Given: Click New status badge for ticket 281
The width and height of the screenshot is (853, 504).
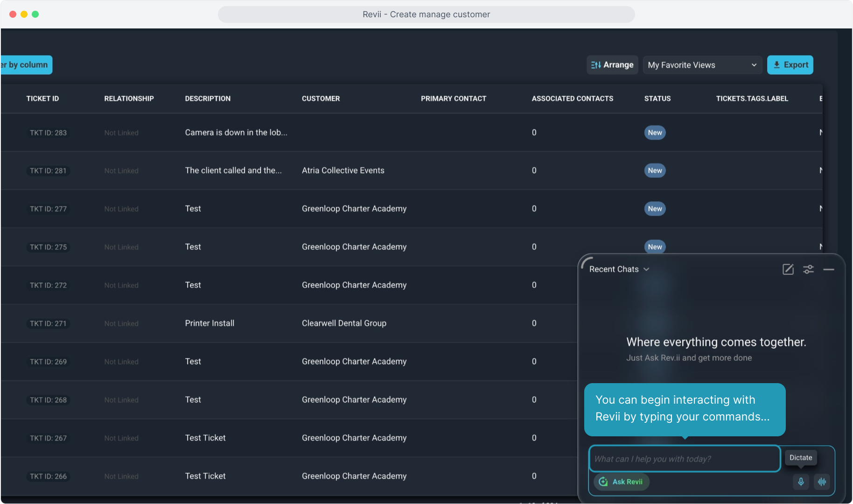Looking at the screenshot, I should pos(655,171).
